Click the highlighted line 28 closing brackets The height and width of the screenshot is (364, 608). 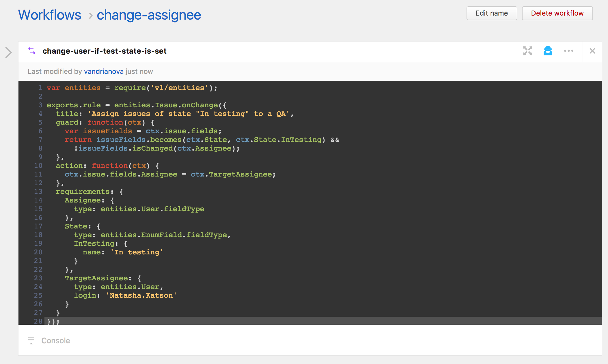[53, 321]
